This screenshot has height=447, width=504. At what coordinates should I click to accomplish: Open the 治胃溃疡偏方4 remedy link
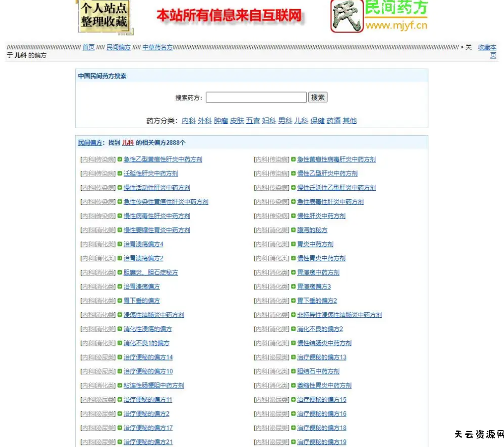142,244
